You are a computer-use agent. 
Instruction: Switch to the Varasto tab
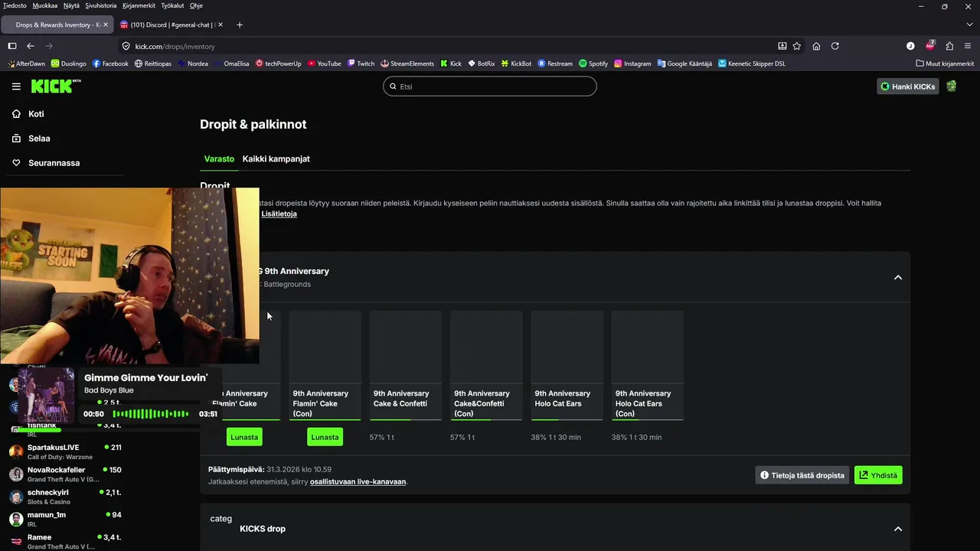pos(219,158)
